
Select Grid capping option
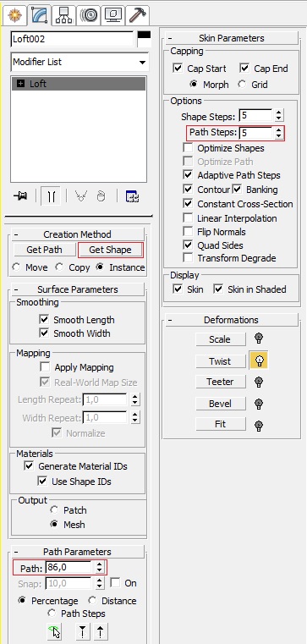click(x=242, y=84)
